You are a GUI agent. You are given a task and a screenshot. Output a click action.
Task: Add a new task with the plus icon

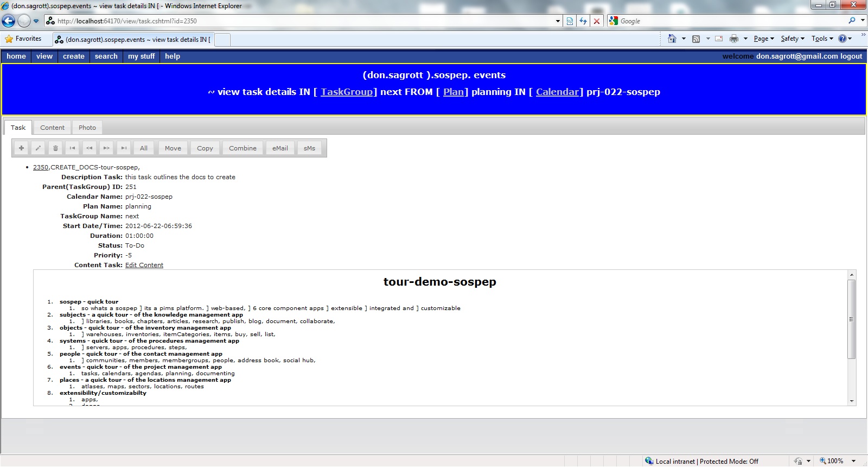point(21,148)
